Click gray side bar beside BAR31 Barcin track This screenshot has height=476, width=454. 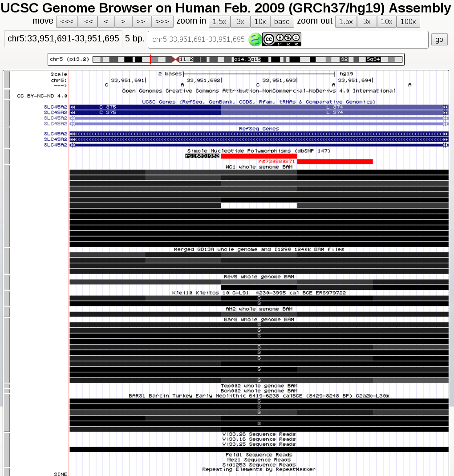pyautogui.click(x=6, y=413)
